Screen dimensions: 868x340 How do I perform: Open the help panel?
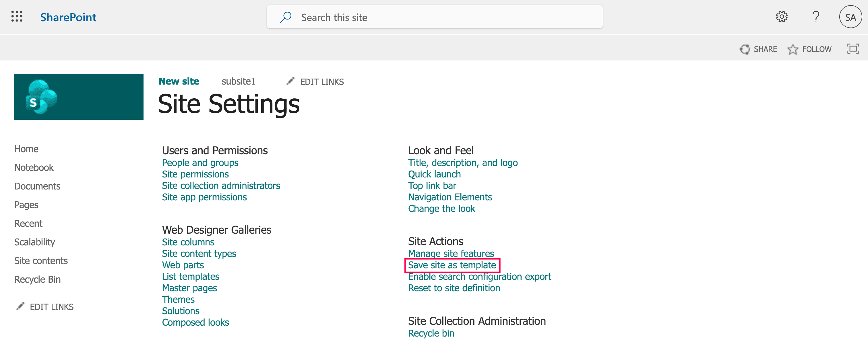[816, 17]
